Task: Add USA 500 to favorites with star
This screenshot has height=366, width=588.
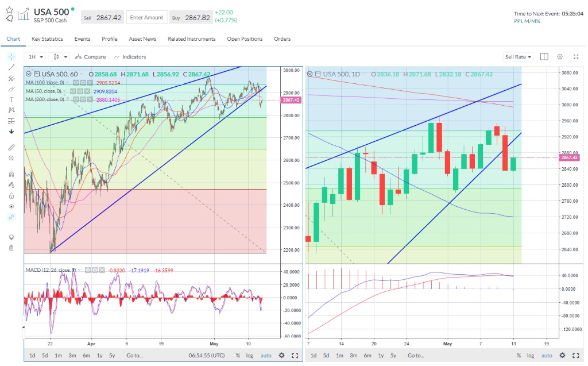Action: point(9,10)
